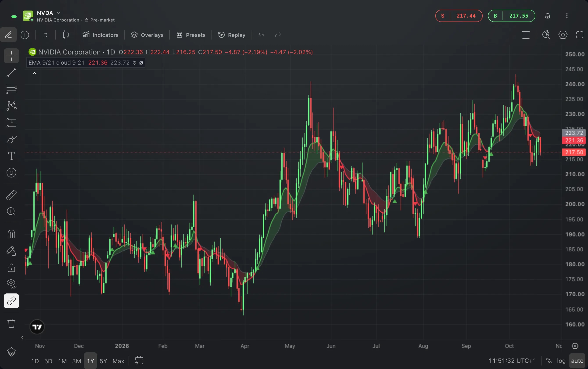Viewport: 588px width, 369px height.
Task: Select the trend line drawing tool
Action: 11,72
